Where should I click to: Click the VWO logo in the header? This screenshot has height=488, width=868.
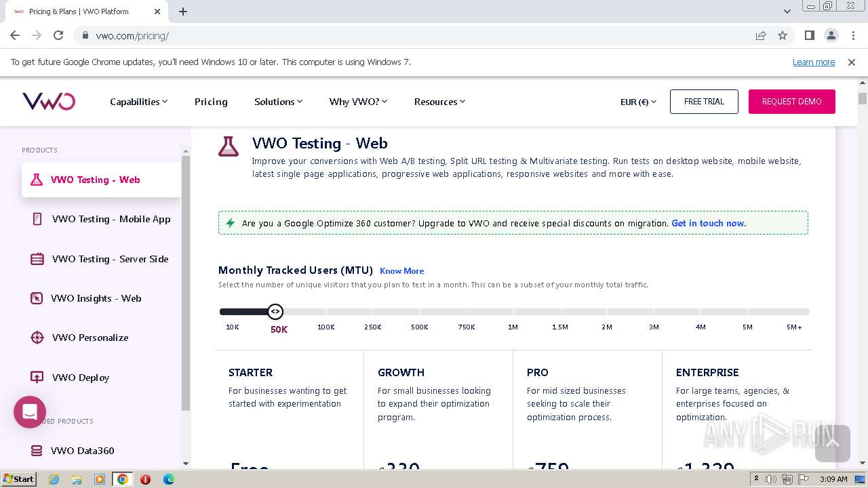(49, 102)
